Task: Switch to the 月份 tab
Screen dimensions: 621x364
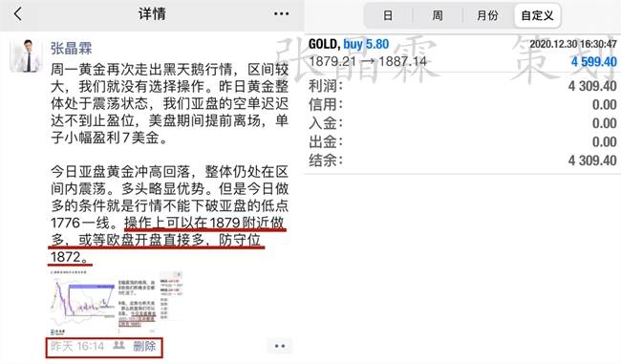Action: tap(487, 15)
